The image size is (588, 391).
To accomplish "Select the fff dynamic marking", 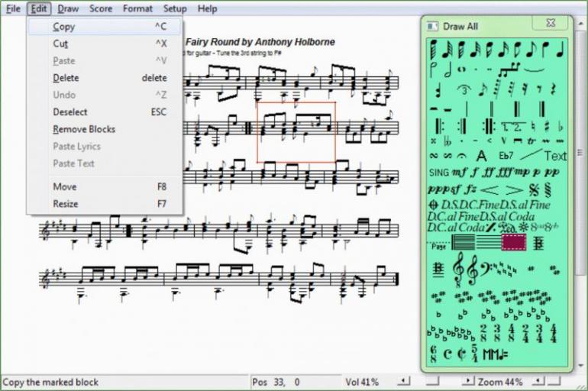I will tap(503, 173).
